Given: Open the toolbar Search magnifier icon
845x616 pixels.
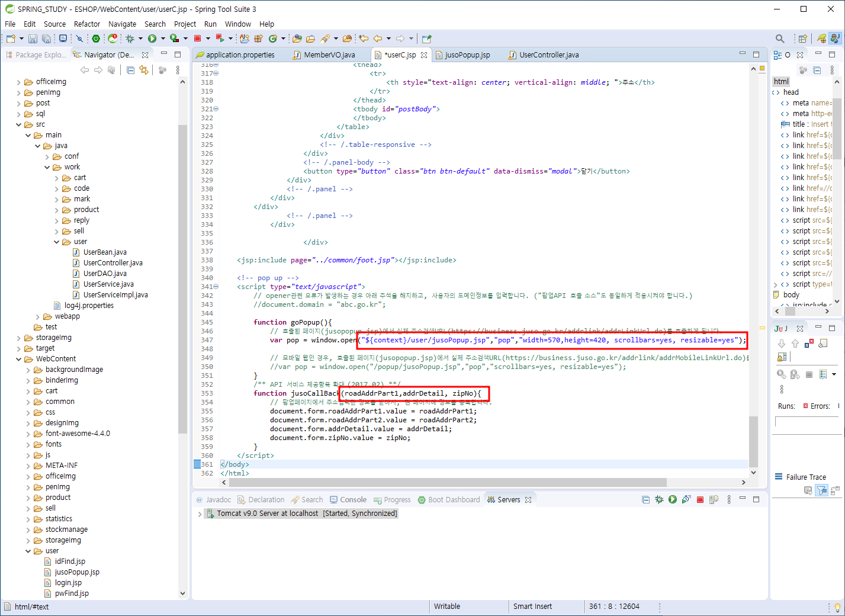Looking at the screenshot, I should coord(780,38).
